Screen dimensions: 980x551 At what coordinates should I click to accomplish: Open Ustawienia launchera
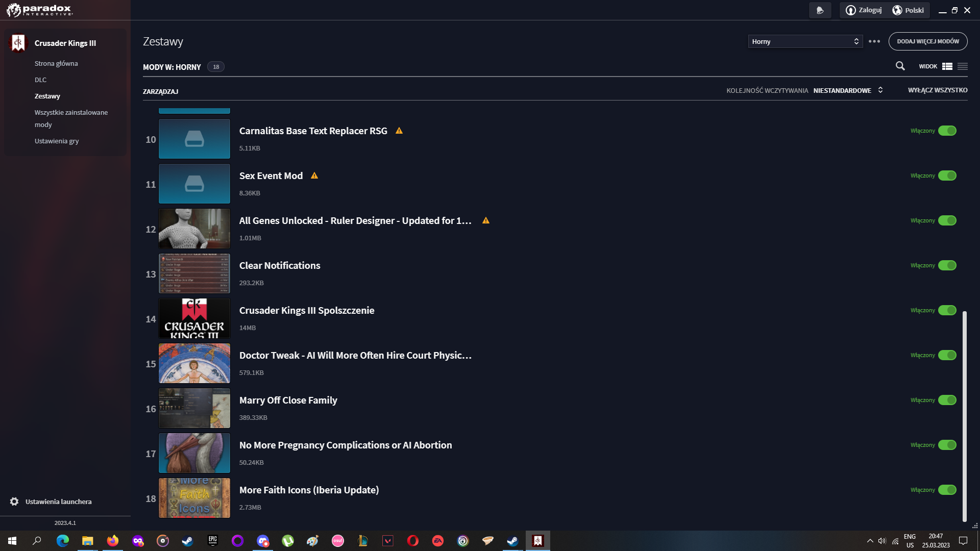click(x=59, y=502)
